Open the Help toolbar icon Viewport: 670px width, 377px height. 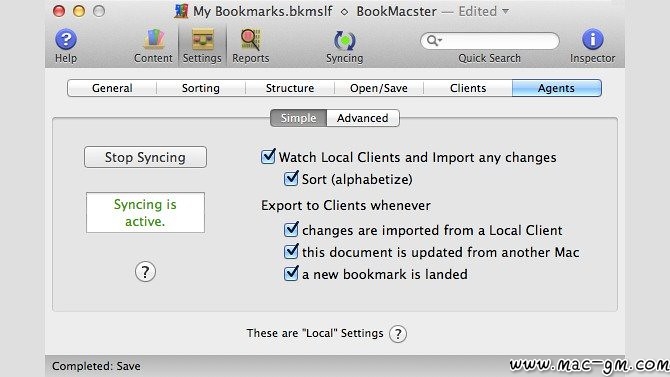(66, 40)
